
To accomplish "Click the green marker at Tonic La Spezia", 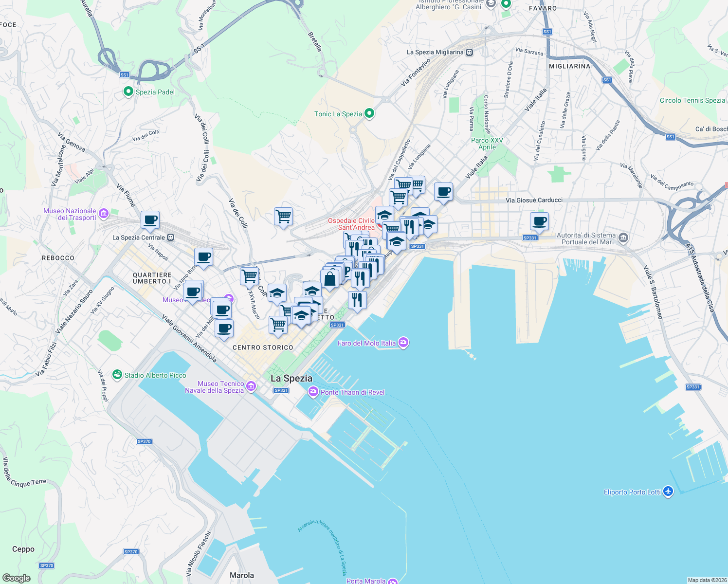I will 369,113.
